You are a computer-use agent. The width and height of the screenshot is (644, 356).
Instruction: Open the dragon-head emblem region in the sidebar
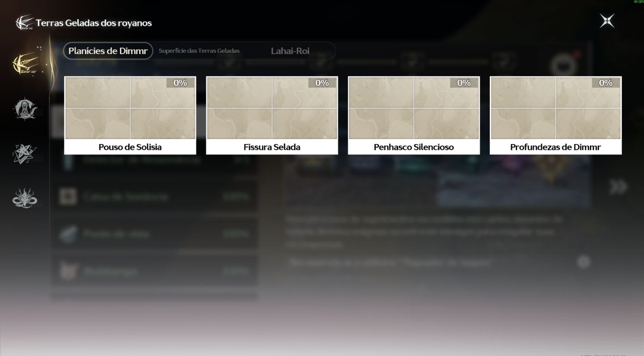[x=25, y=198]
